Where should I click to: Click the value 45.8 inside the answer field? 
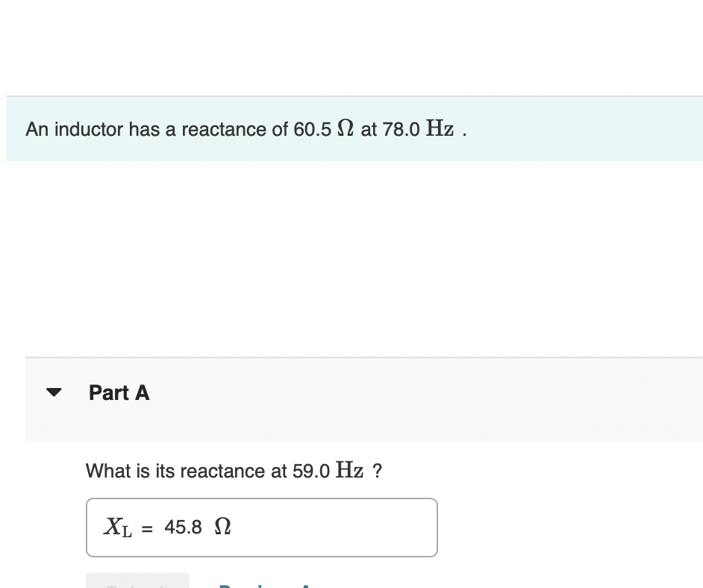click(x=184, y=527)
